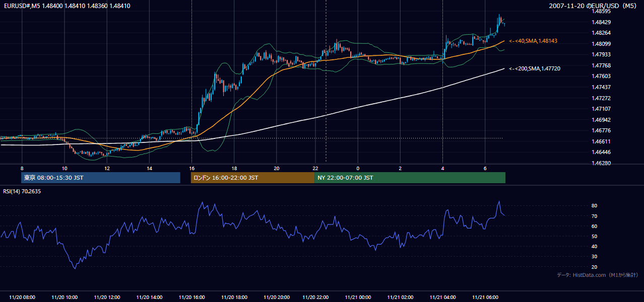The image size is (644, 302).
Task: Click the 1.47768 price axis label
Action: point(602,65)
